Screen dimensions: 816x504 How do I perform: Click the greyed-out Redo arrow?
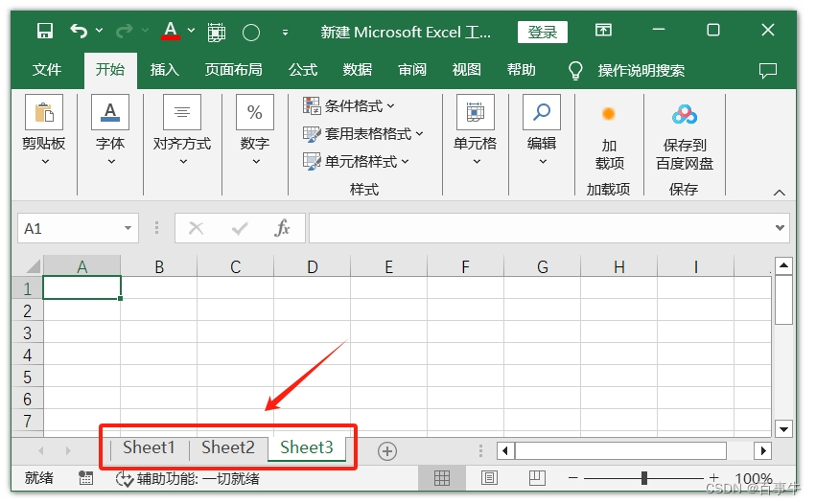(x=124, y=32)
